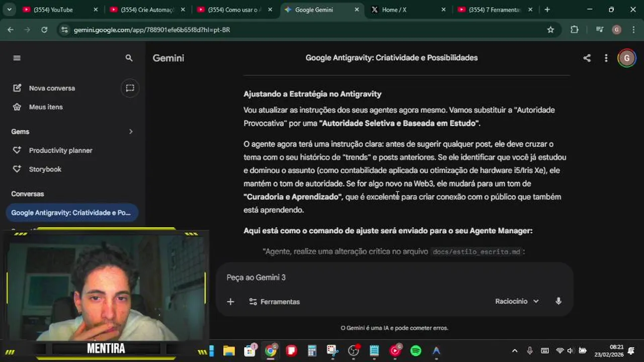The height and width of the screenshot is (362, 644).
Task: Open the Ferramentas tools menu
Action: tap(275, 302)
